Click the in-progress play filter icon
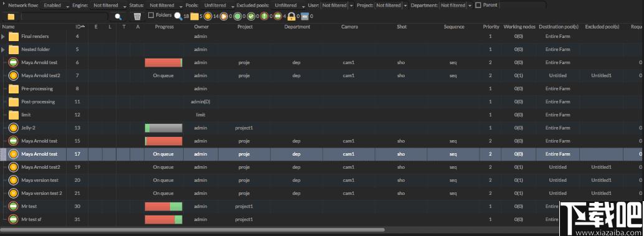 224,16
